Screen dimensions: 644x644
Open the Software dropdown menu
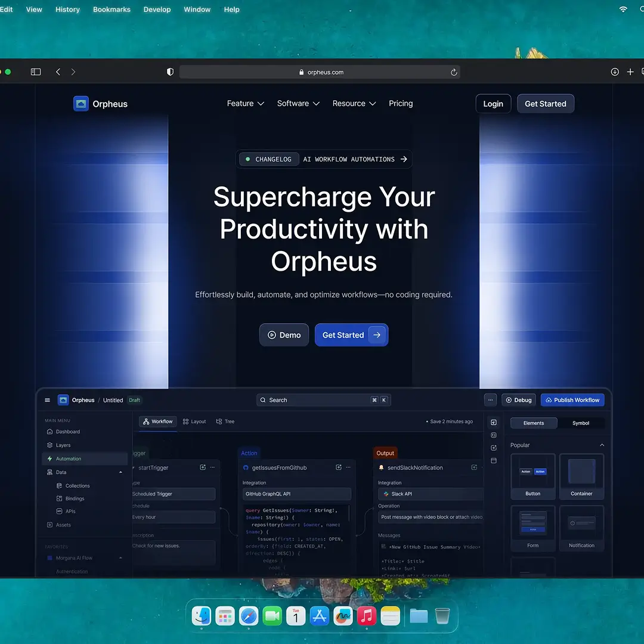pyautogui.click(x=298, y=104)
